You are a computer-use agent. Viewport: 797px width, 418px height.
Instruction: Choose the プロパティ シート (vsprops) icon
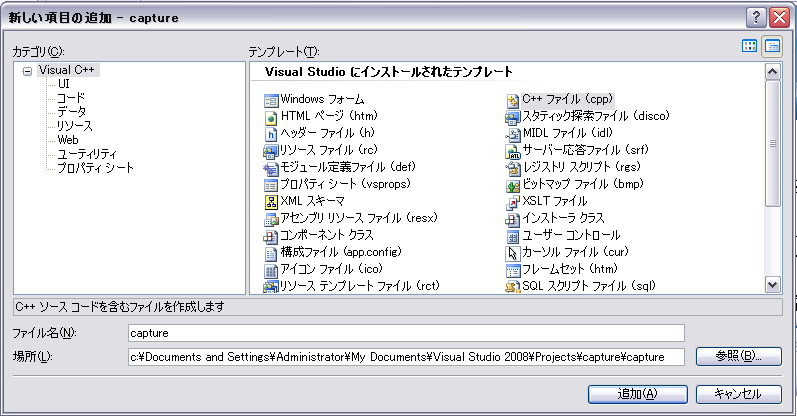coord(271,185)
